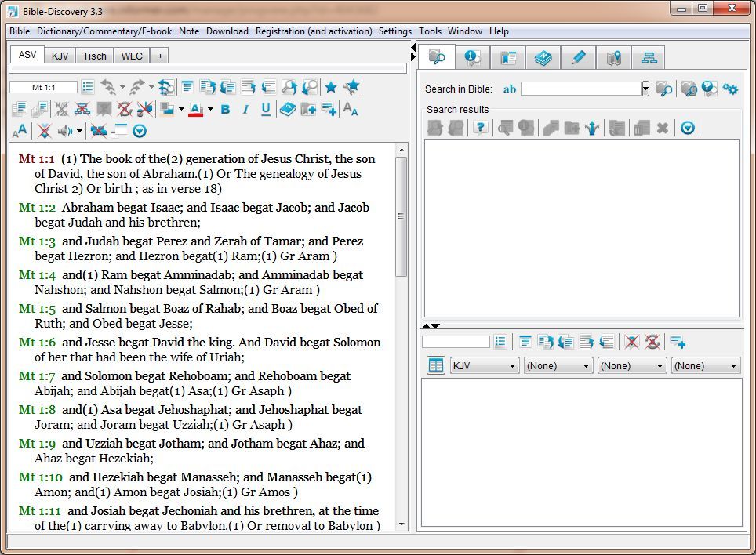Expand the Search in Bible history dropdown
Screen dimensions: 756x555
pos(645,89)
